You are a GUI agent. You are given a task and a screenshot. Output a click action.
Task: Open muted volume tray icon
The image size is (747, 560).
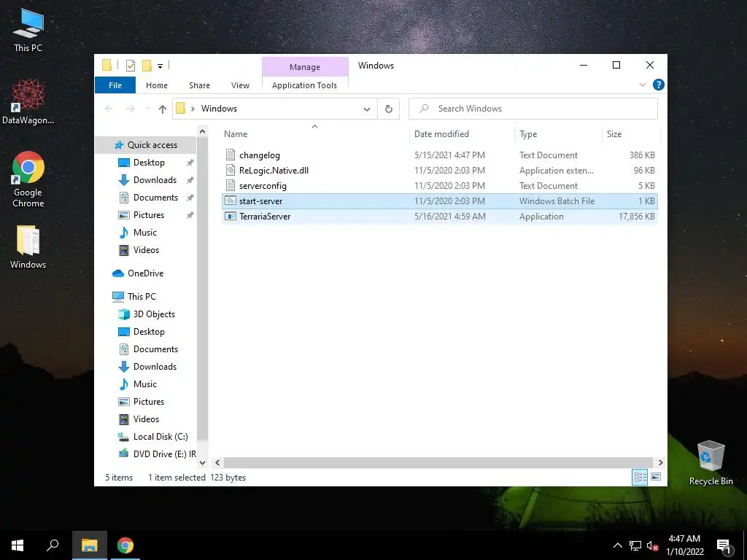652,545
